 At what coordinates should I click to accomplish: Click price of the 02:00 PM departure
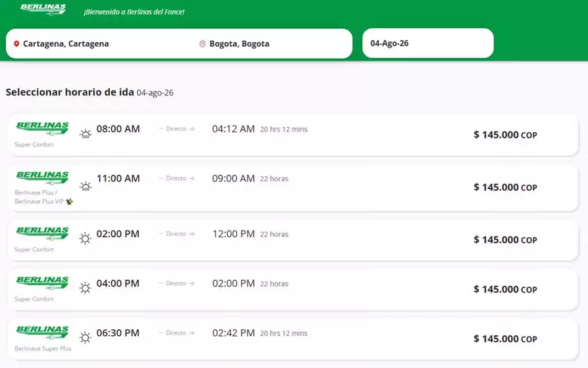[505, 240]
